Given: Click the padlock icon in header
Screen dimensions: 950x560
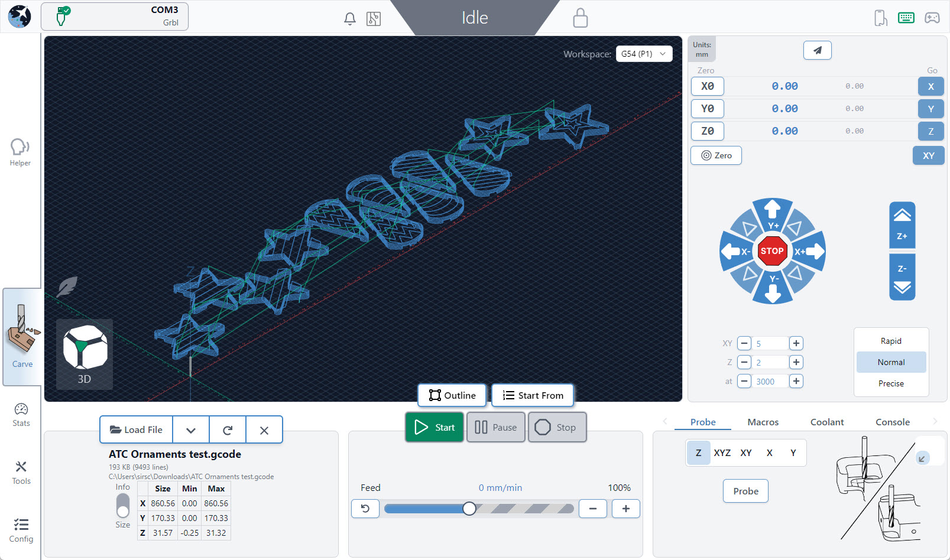Looking at the screenshot, I should pyautogui.click(x=580, y=18).
